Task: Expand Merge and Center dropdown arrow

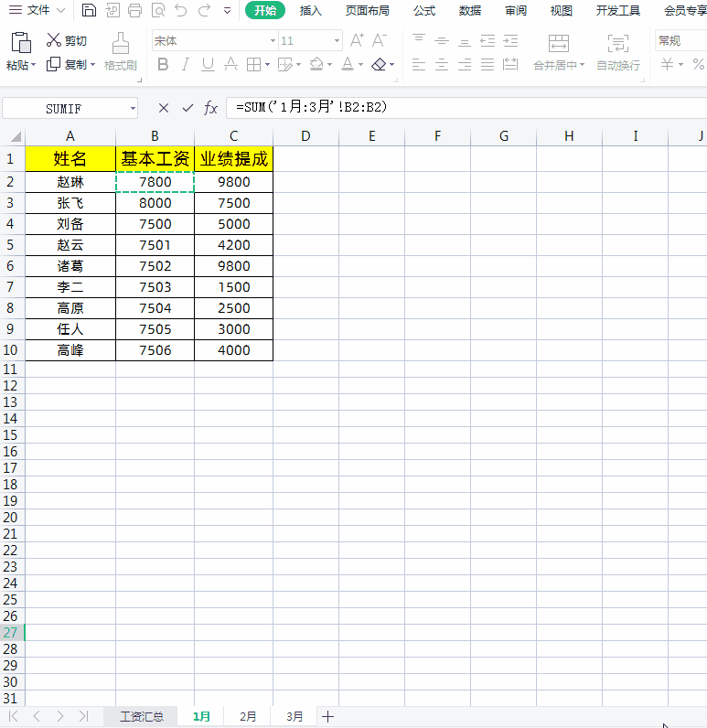Action: click(x=582, y=65)
